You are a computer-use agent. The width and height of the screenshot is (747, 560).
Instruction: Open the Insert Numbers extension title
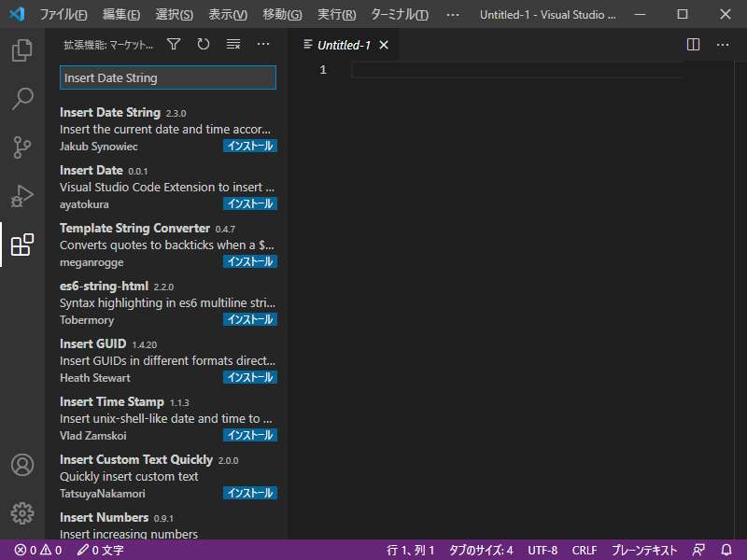pos(104,518)
